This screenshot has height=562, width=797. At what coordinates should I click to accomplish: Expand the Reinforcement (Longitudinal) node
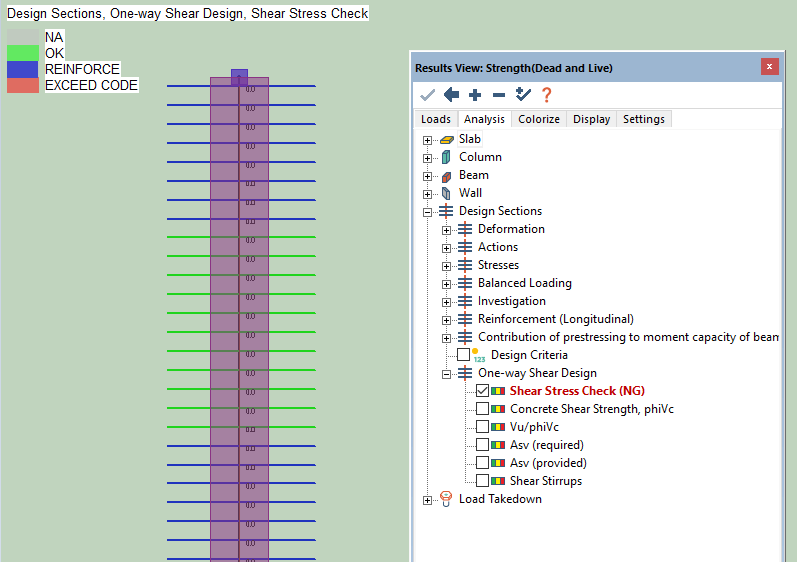click(446, 319)
